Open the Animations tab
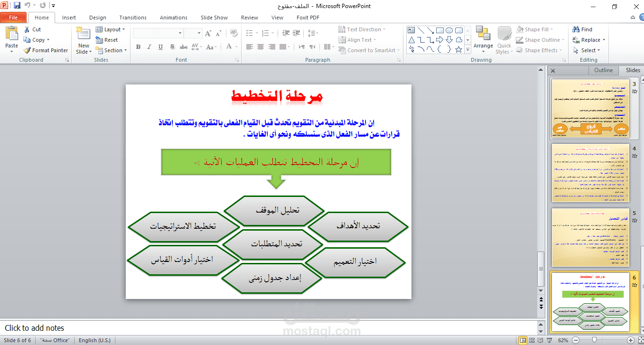Image resolution: width=644 pixels, height=345 pixels. coord(174,18)
